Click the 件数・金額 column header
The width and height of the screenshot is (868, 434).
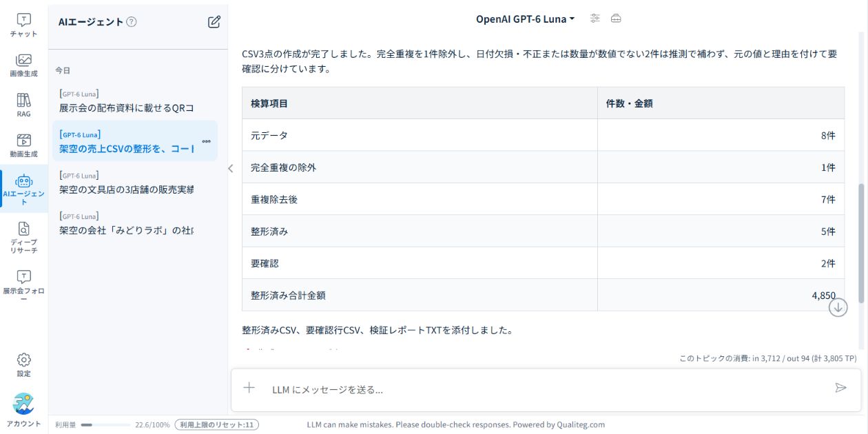tap(721, 103)
